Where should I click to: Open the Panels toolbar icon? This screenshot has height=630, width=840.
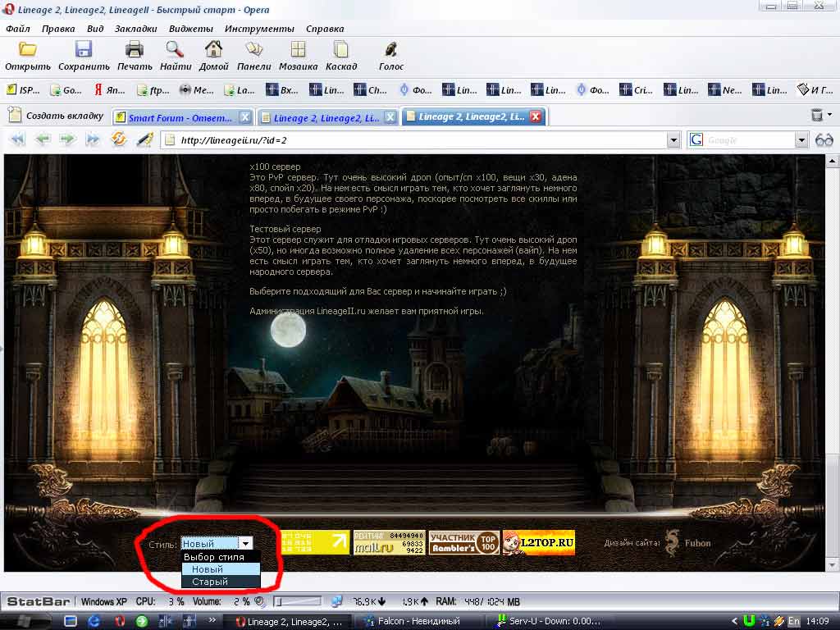coord(254,50)
